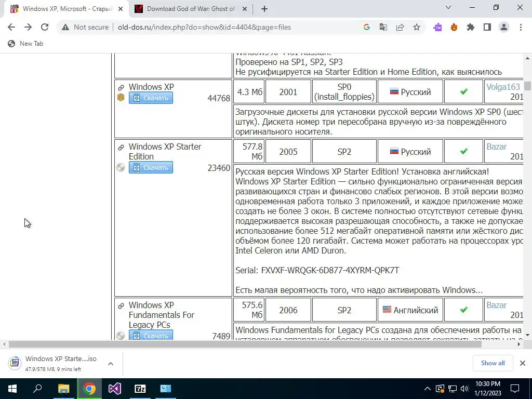Click the network icon in system tray
Image resolution: width=532 pixels, height=399 pixels.
[x=453, y=389]
